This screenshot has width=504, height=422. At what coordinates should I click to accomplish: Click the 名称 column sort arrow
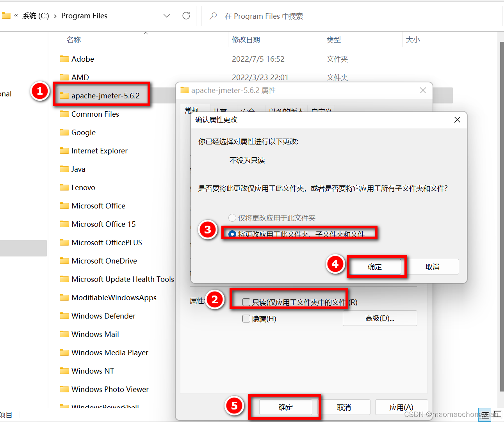(x=146, y=33)
